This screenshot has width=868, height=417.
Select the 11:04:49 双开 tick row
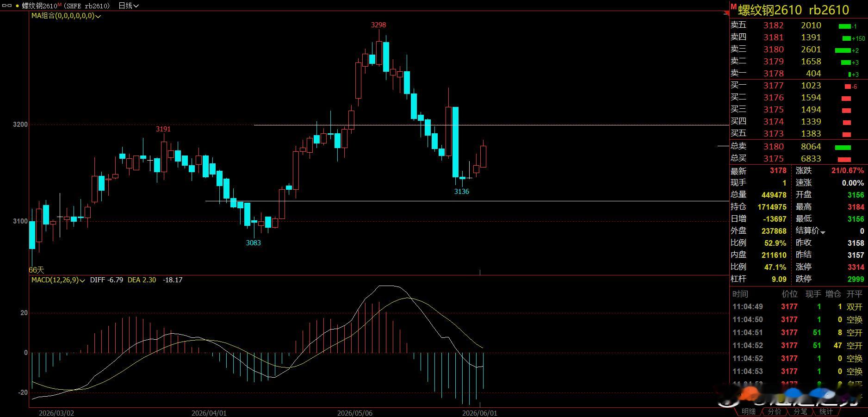click(x=798, y=307)
